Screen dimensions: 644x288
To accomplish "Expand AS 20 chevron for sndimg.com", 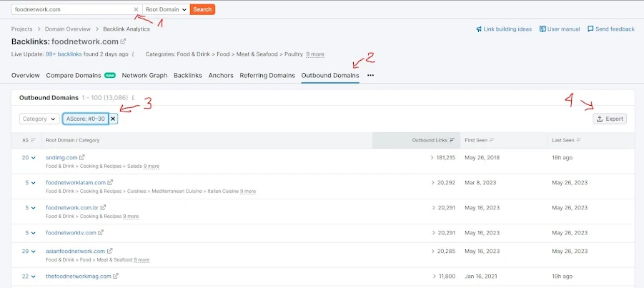I will point(34,158).
